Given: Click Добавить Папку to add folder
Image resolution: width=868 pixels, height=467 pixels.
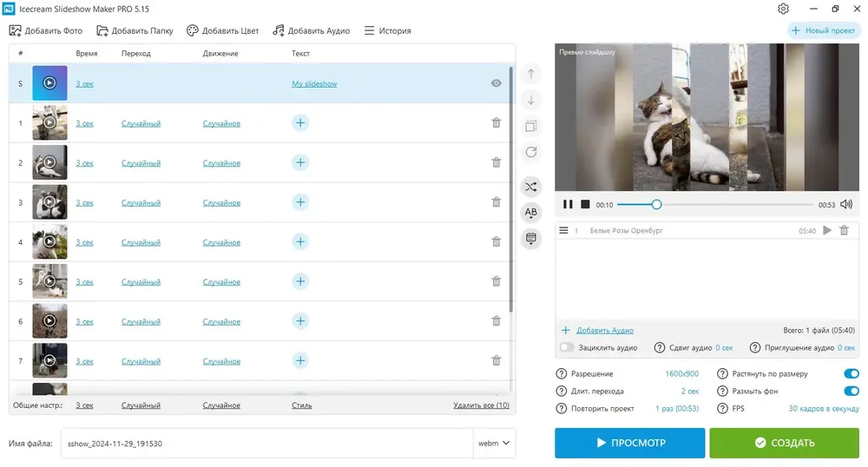Looking at the screenshot, I should point(135,30).
